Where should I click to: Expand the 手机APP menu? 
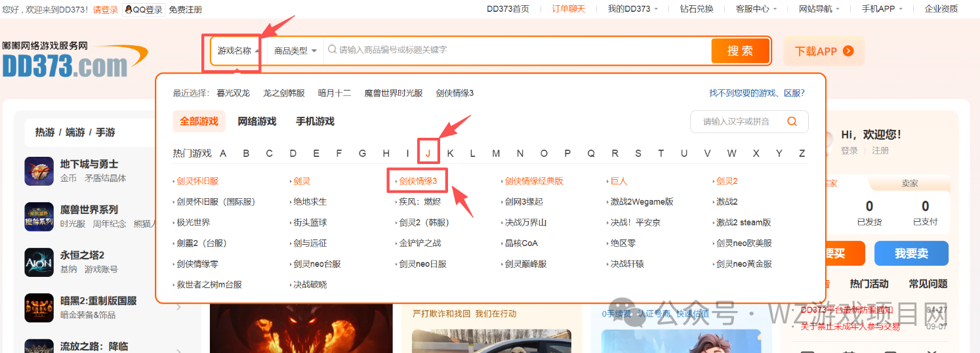click(x=882, y=9)
